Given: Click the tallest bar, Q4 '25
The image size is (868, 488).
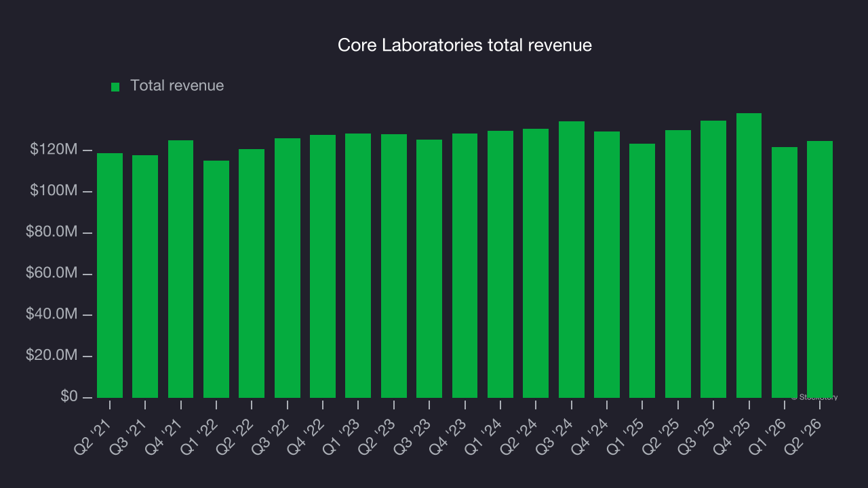Looking at the screenshot, I should coord(749,256).
